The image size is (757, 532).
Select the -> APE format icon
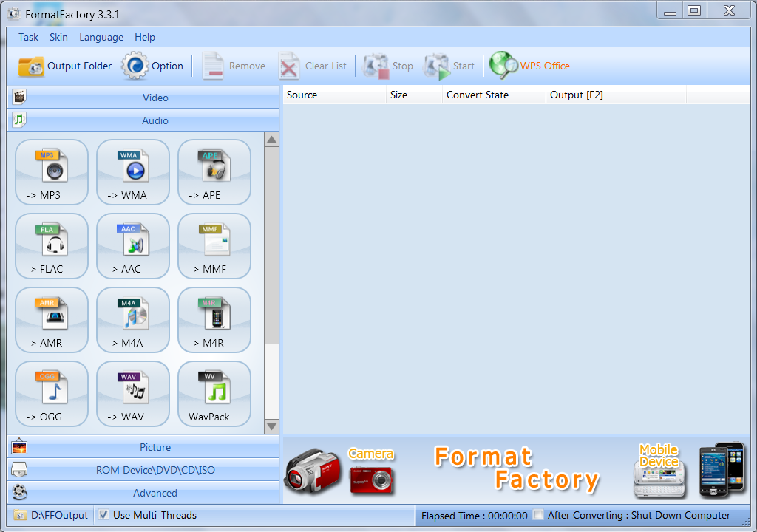click(x=214, y=172)
